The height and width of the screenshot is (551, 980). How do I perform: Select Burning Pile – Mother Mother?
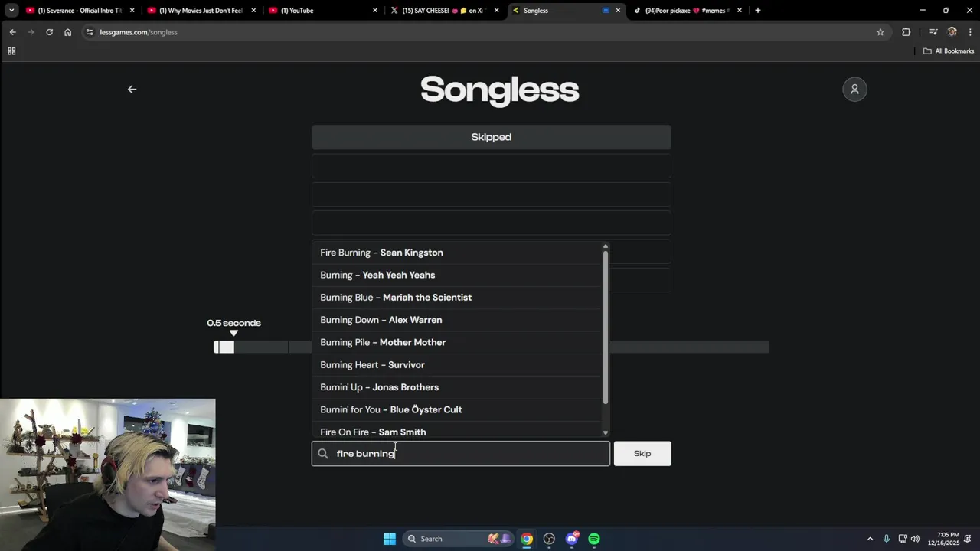(457, 342)
